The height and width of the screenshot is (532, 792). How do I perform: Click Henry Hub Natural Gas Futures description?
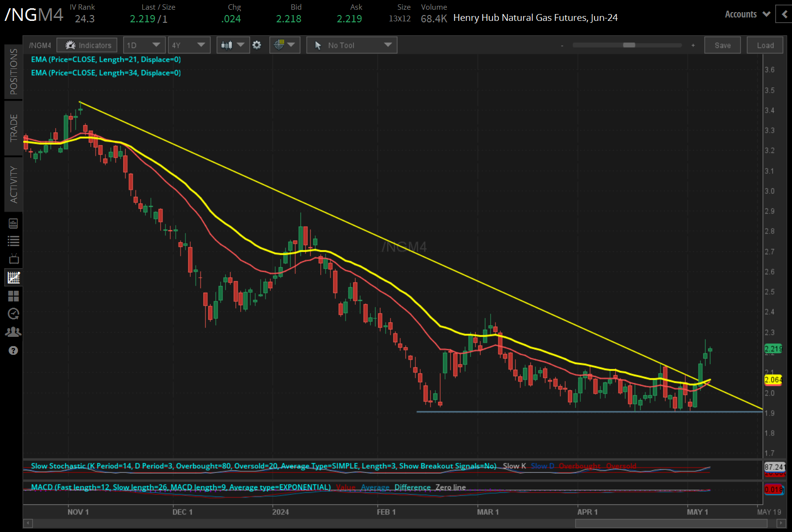(535, 18)
